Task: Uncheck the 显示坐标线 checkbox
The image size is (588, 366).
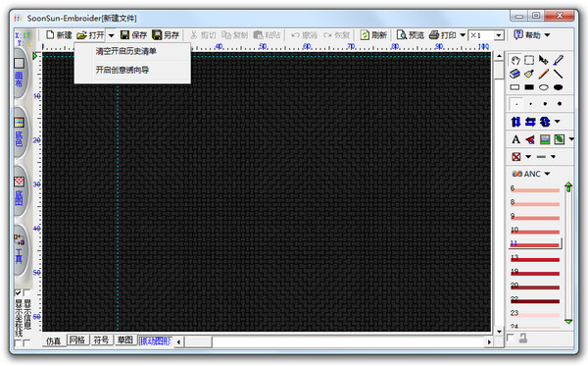Action: (x=18, y=292)
